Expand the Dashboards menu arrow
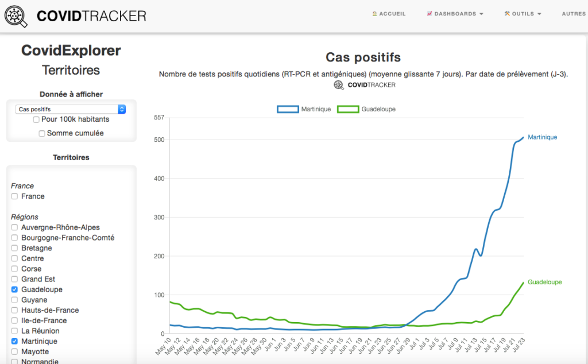 point(481,14)
